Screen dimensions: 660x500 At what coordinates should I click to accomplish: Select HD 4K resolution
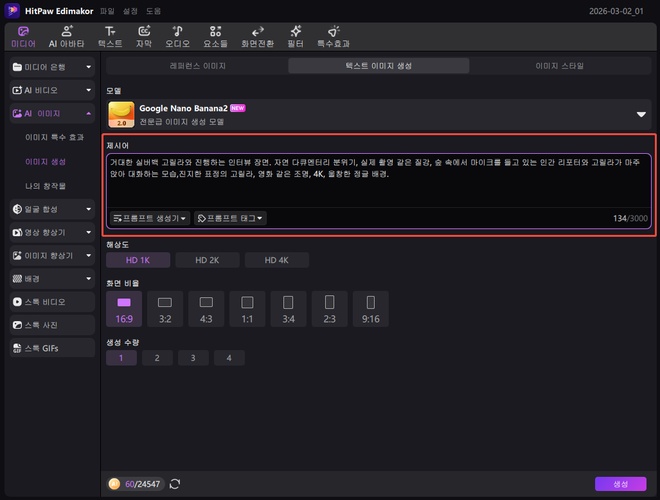pyautogui.click(x=277, y=260)
